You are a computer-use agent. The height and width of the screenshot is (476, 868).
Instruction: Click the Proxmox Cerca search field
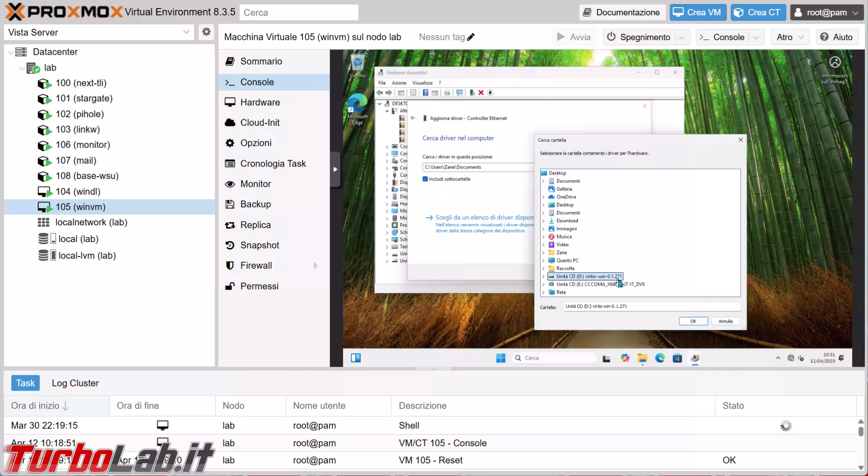(299, 13)
